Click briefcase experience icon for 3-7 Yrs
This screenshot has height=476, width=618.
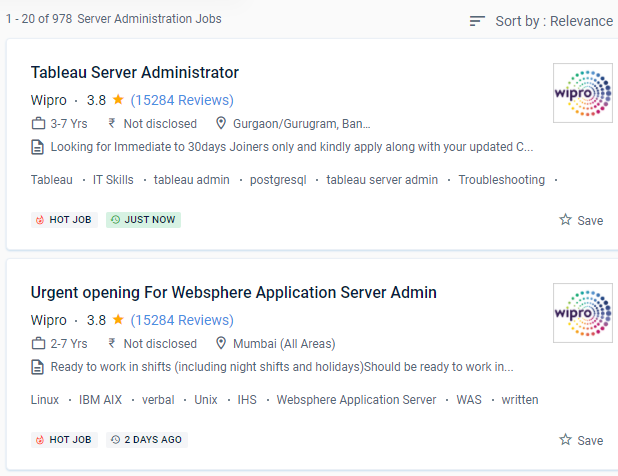(x=38, y=124)
